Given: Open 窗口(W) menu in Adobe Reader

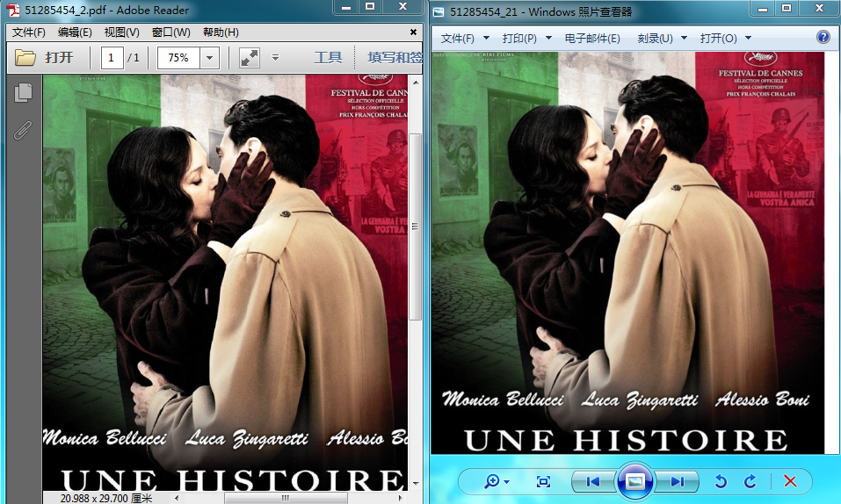Looking at the screenshot, I should (x=171, y=32).
